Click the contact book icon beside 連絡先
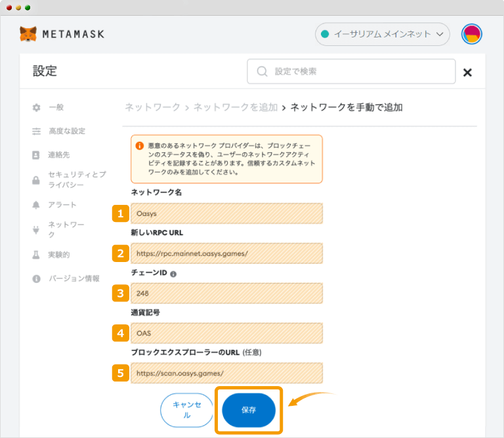The width and height of the screenshot is (504, 438). coord(36,155)
